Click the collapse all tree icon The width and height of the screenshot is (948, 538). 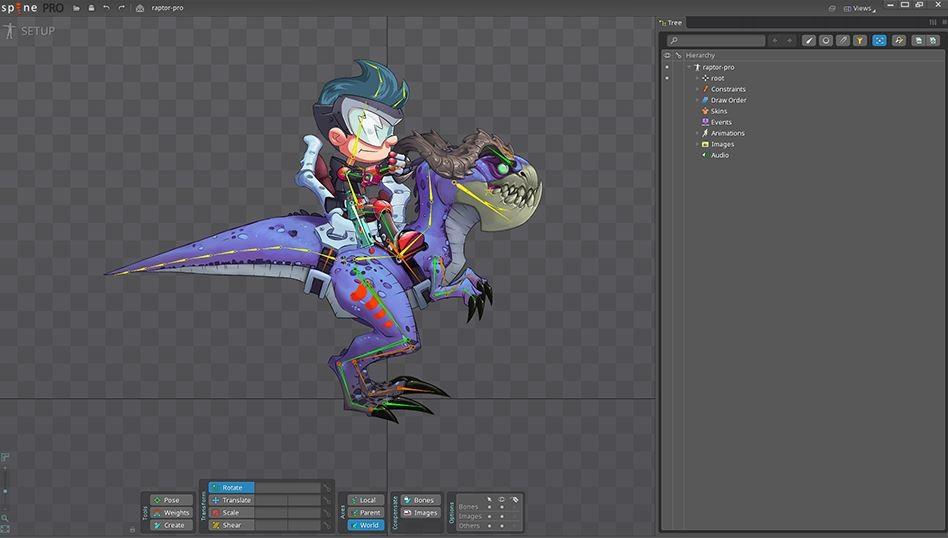tap(933, 41)
